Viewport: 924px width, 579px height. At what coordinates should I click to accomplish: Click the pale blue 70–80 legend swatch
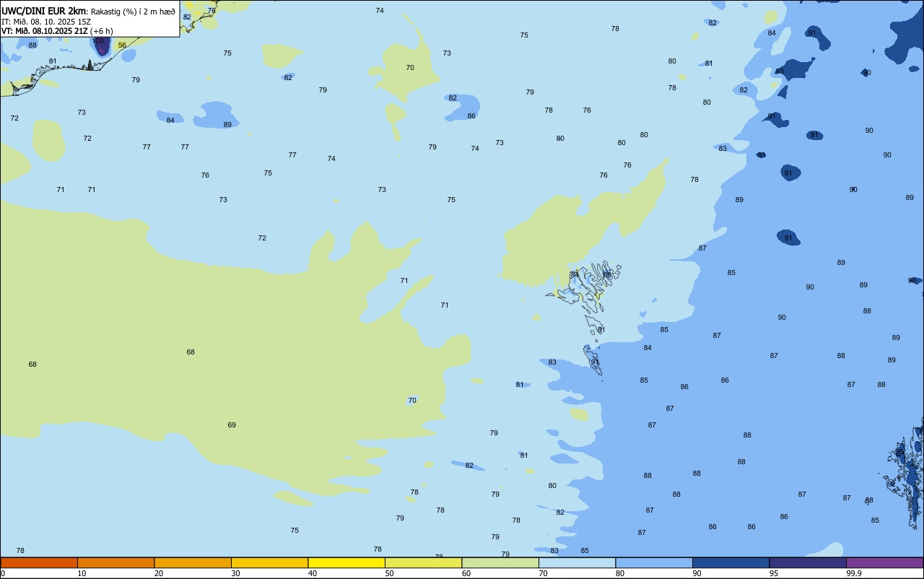577,562
